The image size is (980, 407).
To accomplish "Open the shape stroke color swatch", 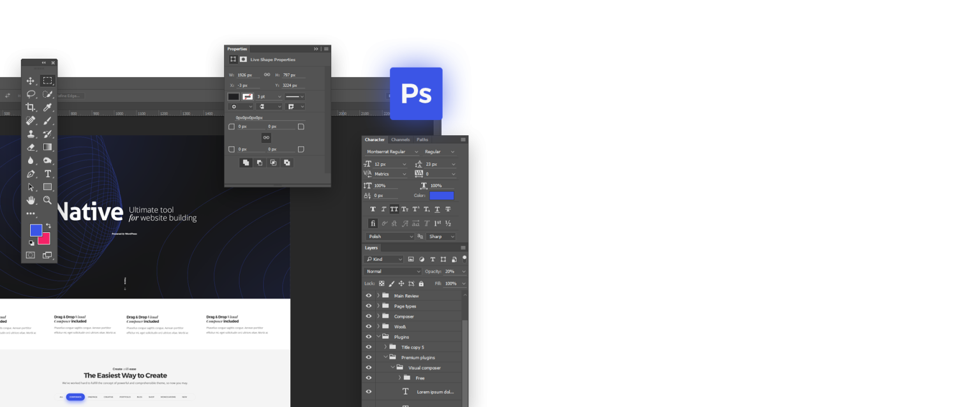I will tap(248, 97).
